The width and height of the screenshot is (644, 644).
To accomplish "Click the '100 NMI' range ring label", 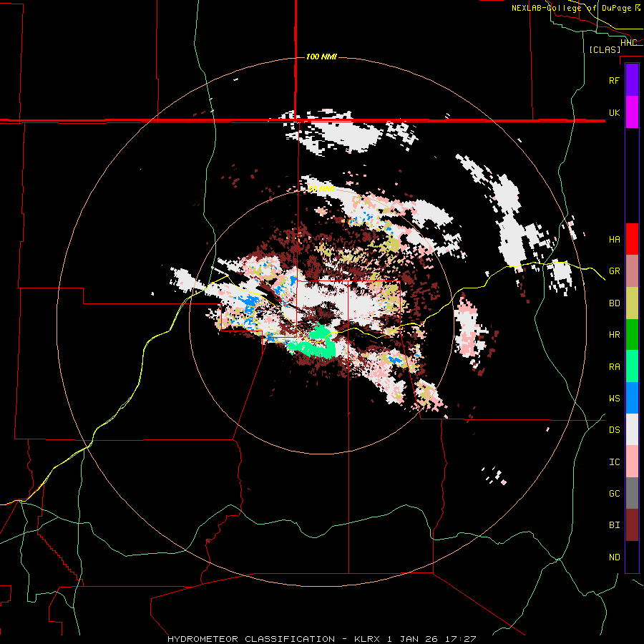I will (321, 57).
